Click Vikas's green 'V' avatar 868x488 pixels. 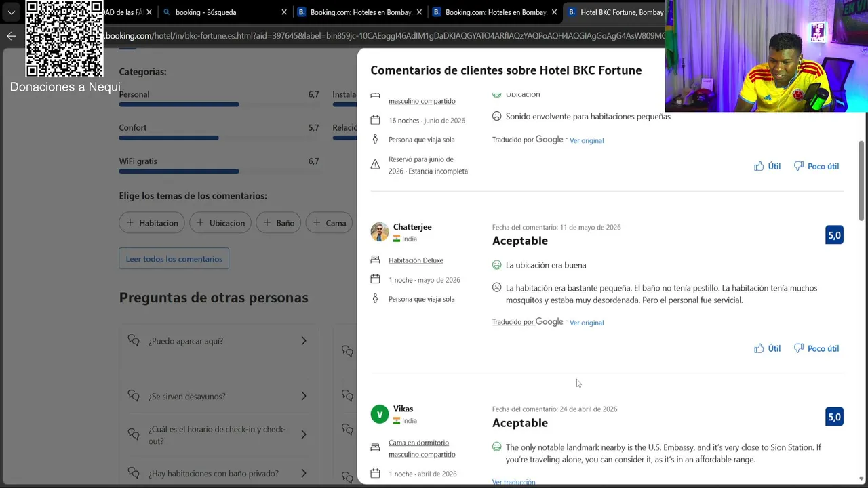(380, 414)
